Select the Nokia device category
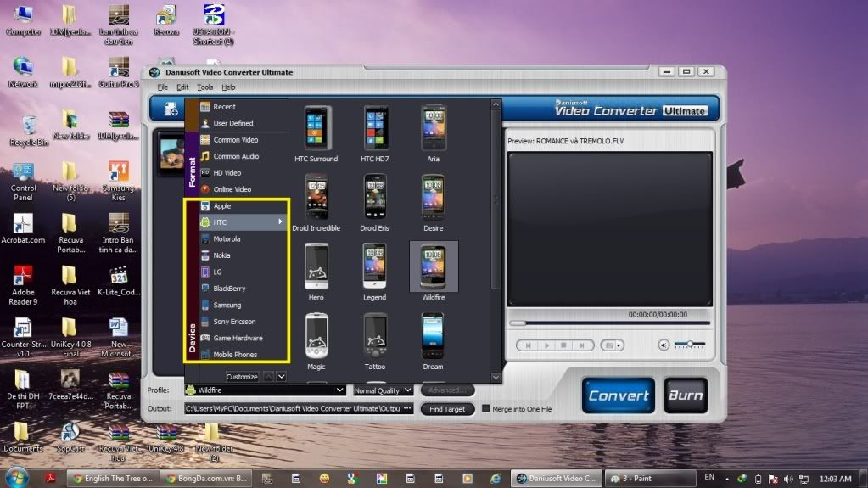 pyautogui.click(x=244, y=255)
